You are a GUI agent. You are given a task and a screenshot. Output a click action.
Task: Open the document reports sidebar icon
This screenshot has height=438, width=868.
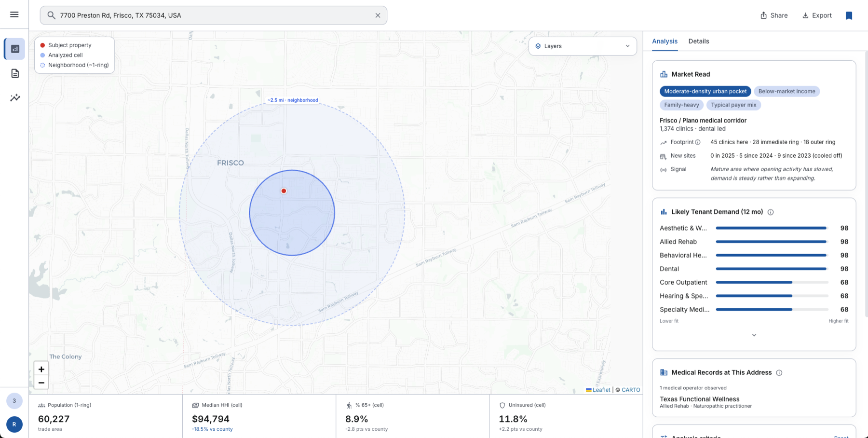coord(15,73)
